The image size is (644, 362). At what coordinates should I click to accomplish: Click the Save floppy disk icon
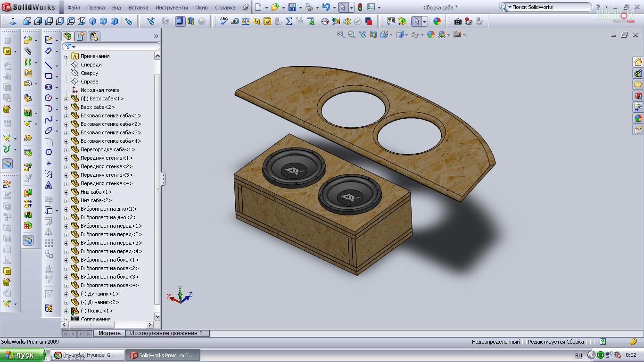point(292,8)
